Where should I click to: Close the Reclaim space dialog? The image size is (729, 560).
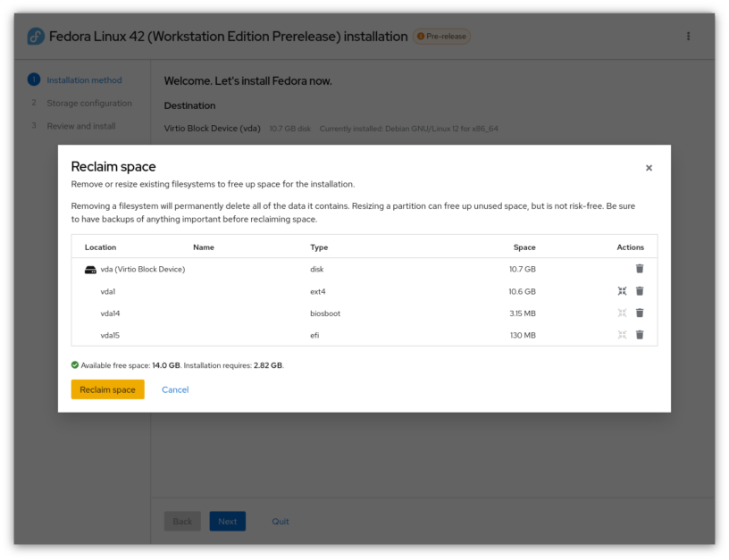[x=649, y=167]
